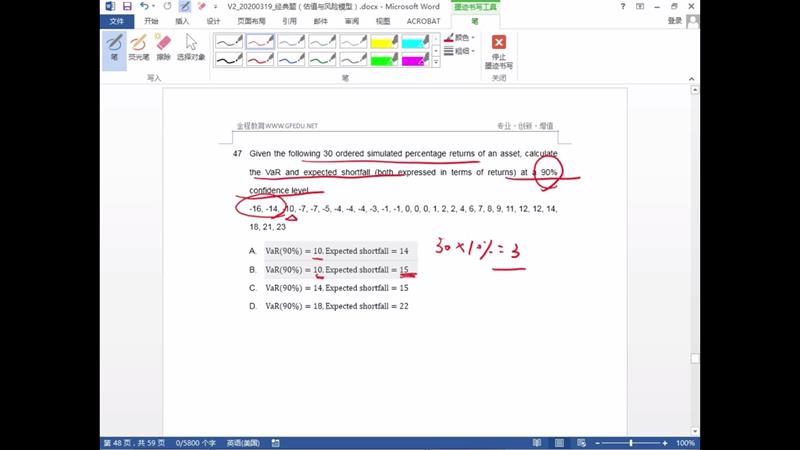Open the File (文件) tab
This screenshot has width=800, height=450.
coord(117,21)
